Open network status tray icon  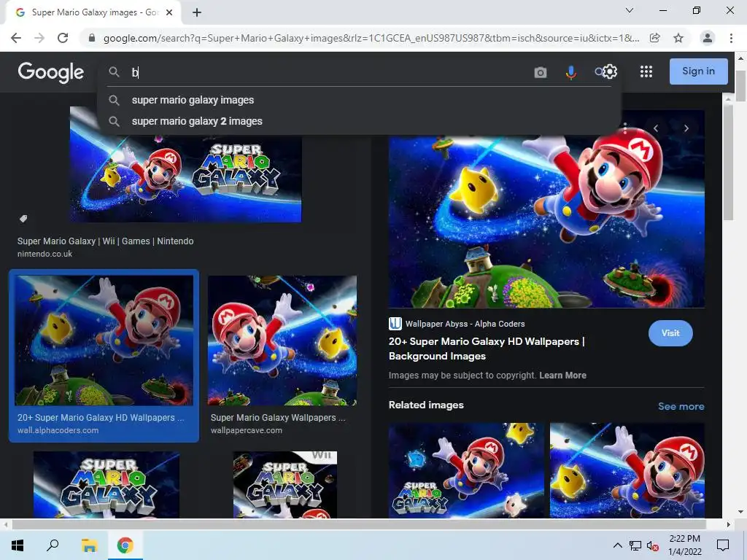635,545
